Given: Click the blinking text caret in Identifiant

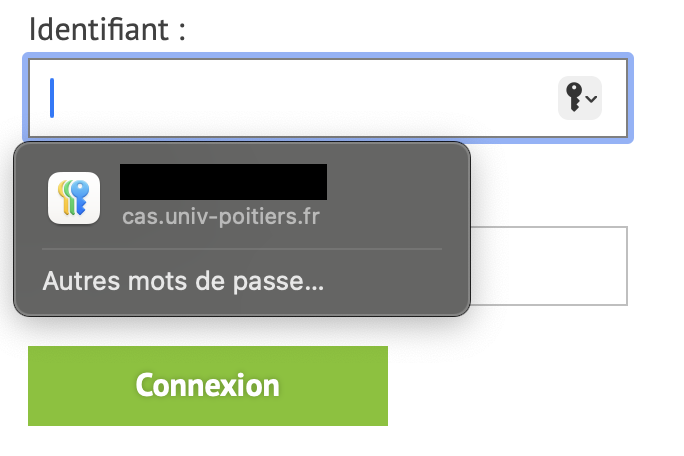Looking at the screenshot, I should (x=53, y=98).
